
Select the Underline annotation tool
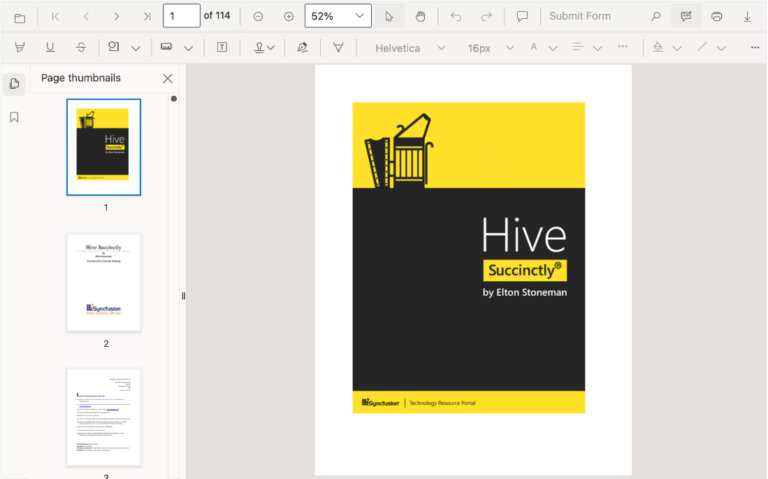tap(50, 48)
